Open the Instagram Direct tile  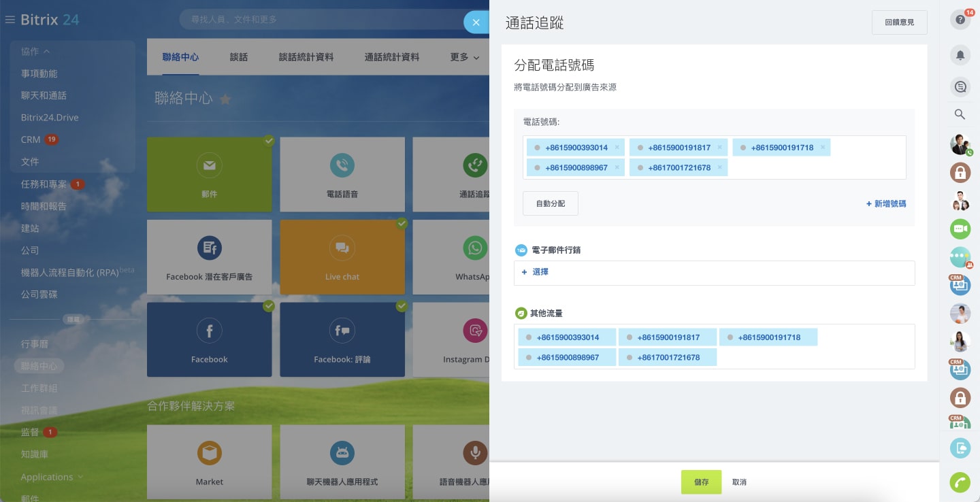451,339
